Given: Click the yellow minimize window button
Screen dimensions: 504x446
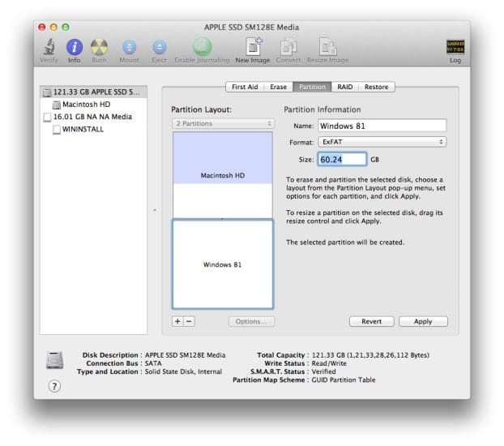Looking at the screenshot, I should 53,27.
